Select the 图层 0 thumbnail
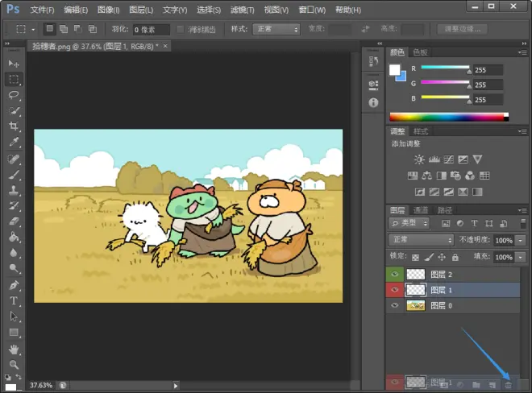 (416, 305)
